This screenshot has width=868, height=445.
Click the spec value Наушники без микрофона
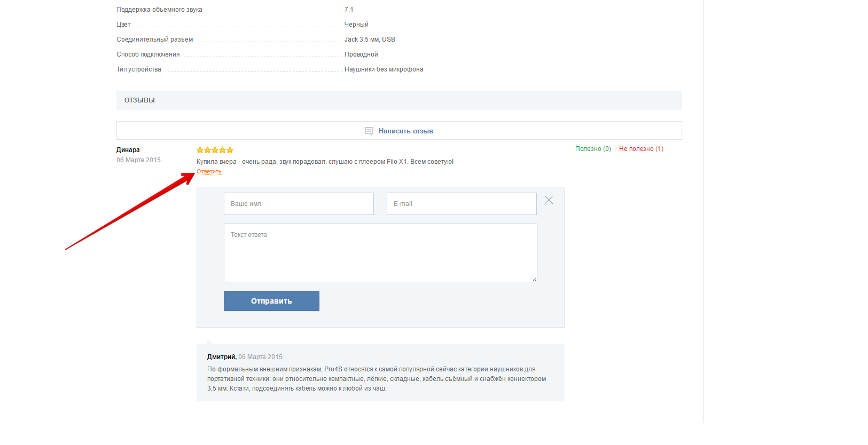tap(384, 69)
